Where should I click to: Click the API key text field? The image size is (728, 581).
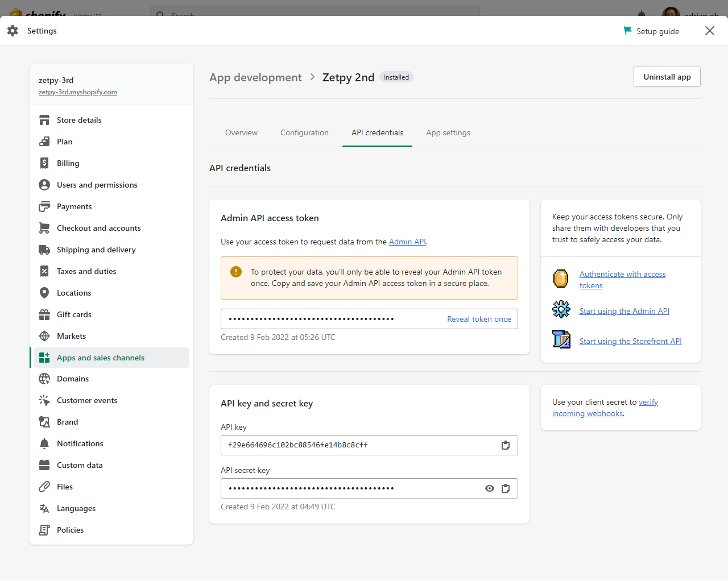[x=358, y=445]
